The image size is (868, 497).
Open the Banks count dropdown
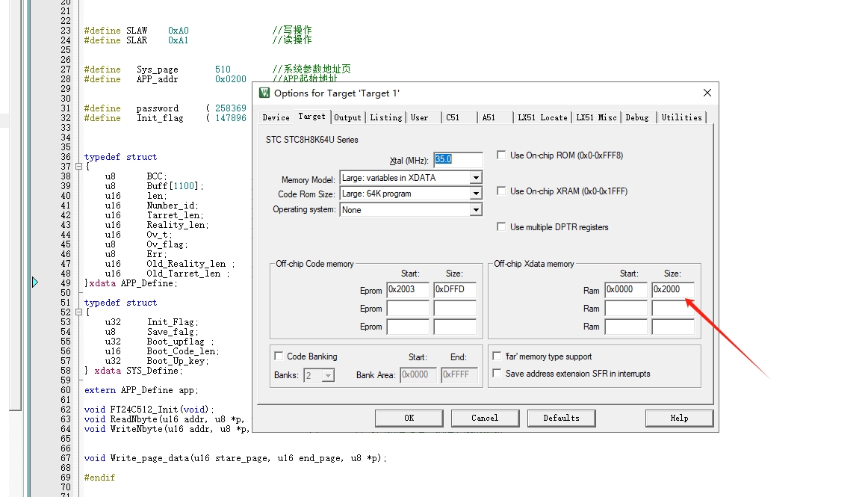[x=328, y=376]
